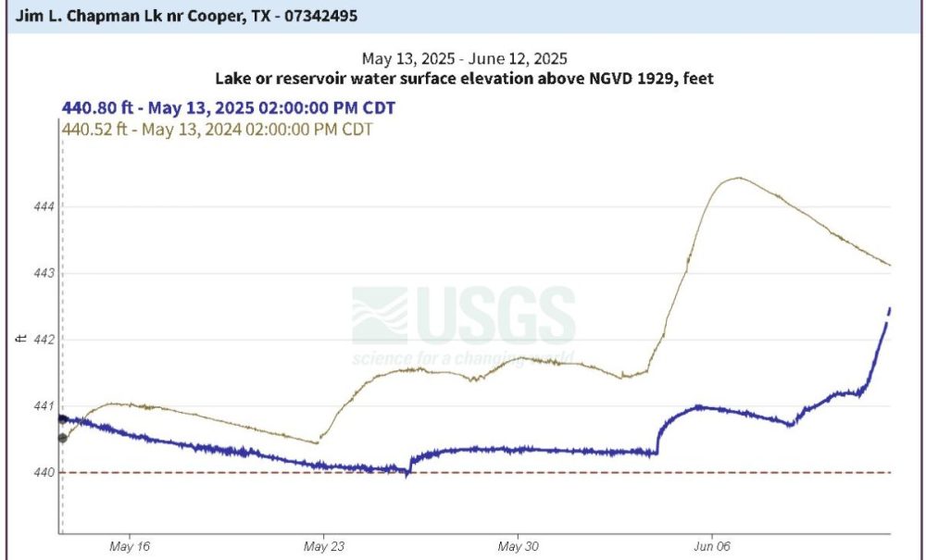Click the blue 440.80 ft reading label
The image size is (926, 560).
click(229, 108)
